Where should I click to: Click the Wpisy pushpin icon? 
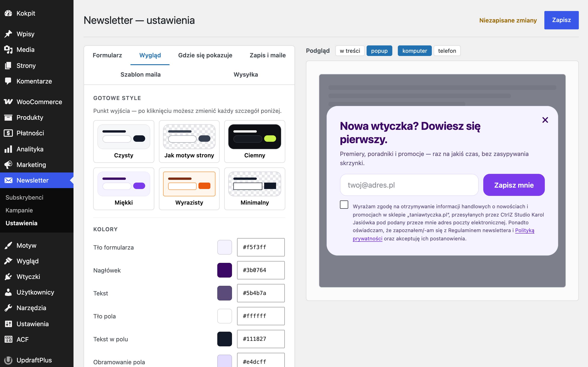8,34
